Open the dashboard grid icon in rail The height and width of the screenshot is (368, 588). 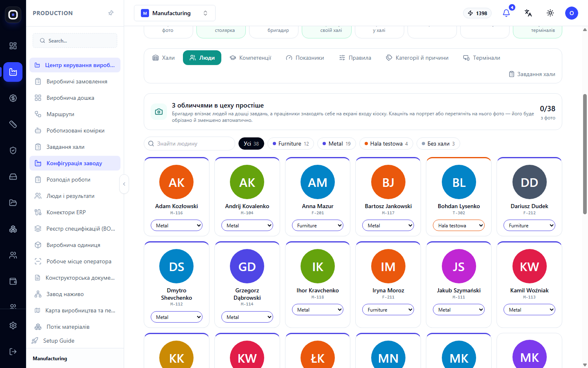coord(13,46)
